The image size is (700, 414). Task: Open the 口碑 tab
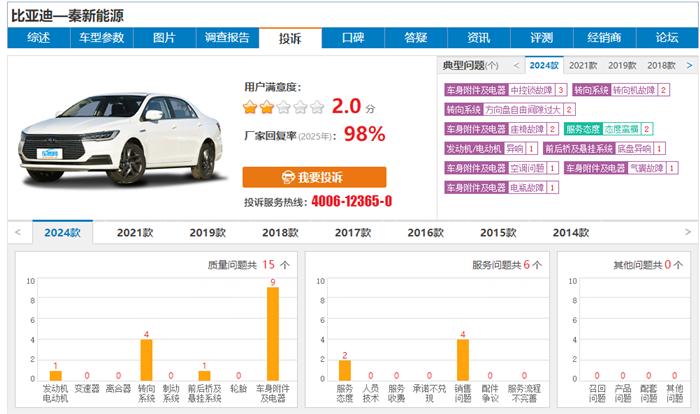pyautogui.click(x=353, y=38)
